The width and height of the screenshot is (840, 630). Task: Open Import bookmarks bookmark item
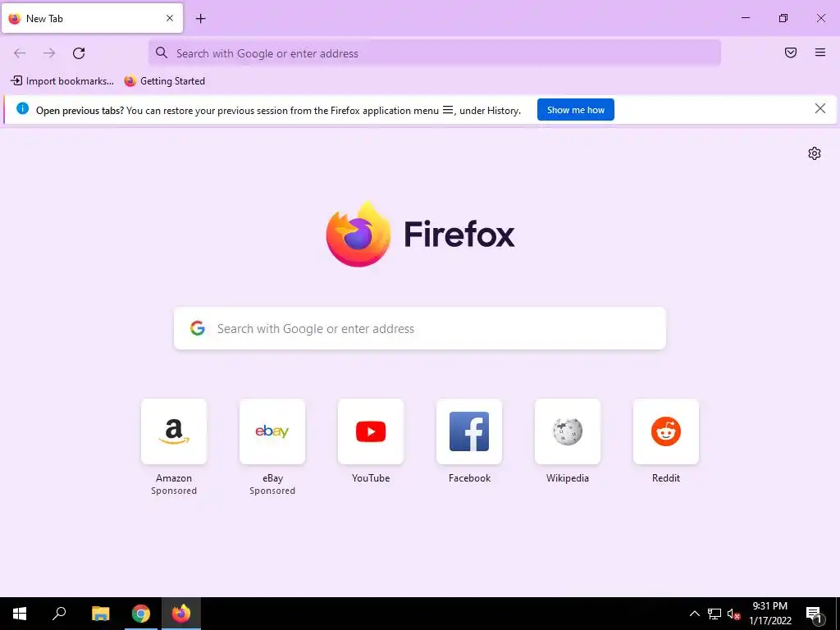[62, 81]
